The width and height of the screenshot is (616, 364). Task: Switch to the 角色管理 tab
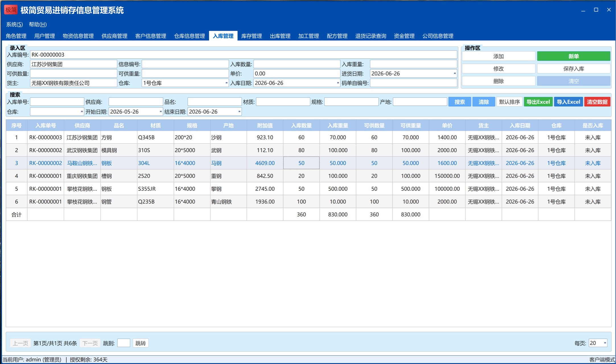(x=16, y=36)
